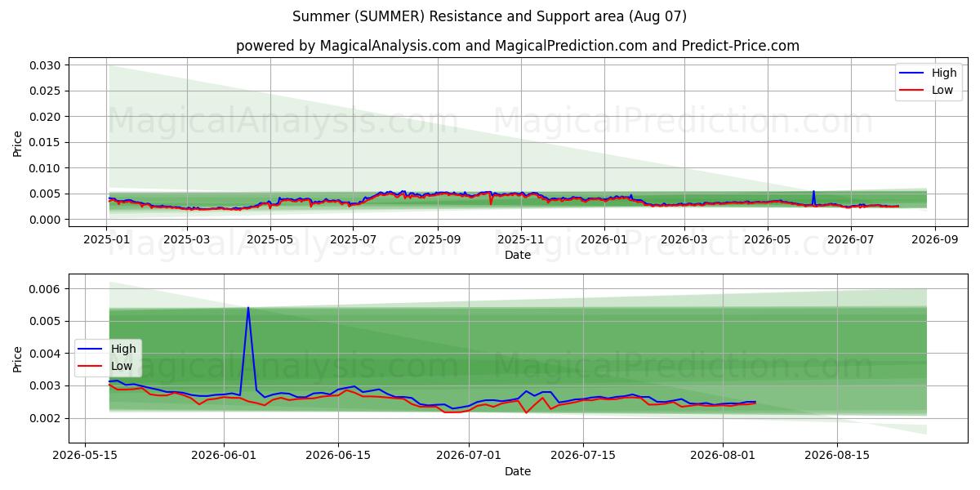Click the 2026-03 date tick label
The height and width of the screenshot is (490, 980).
[x=684, y=240]
